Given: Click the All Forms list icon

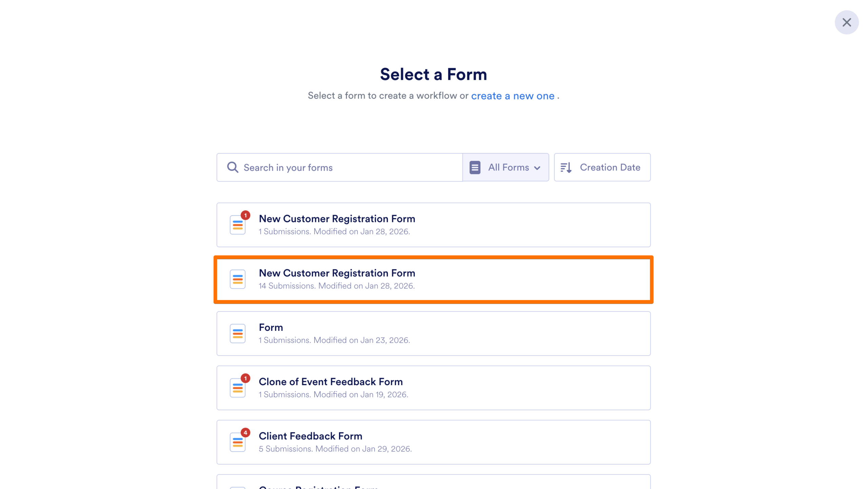Looking at the screenshot, I should tap(475, 167).
